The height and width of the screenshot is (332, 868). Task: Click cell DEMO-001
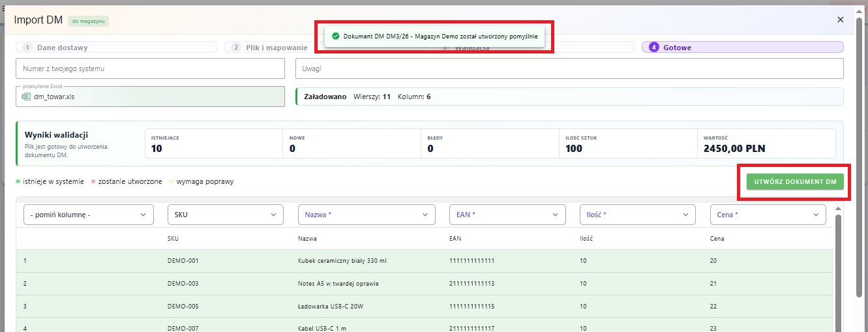[x=183, y=261]
